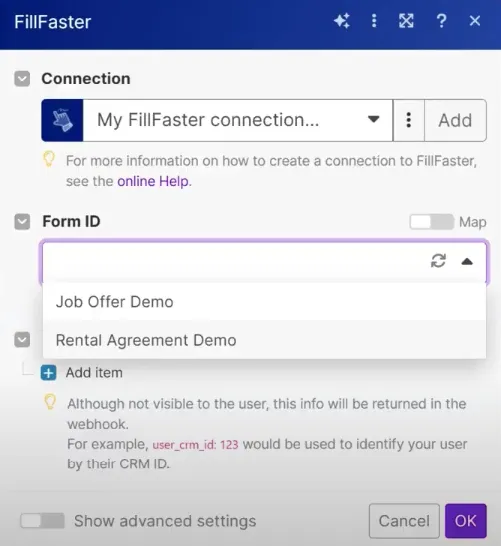Select Job Offer Demo form

[x=264, y=302]
